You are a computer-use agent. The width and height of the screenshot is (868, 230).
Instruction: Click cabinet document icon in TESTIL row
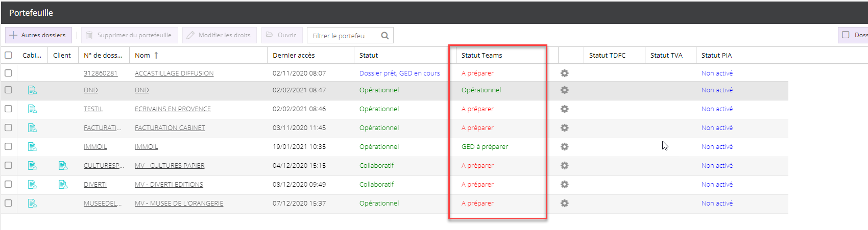(32, 109)
